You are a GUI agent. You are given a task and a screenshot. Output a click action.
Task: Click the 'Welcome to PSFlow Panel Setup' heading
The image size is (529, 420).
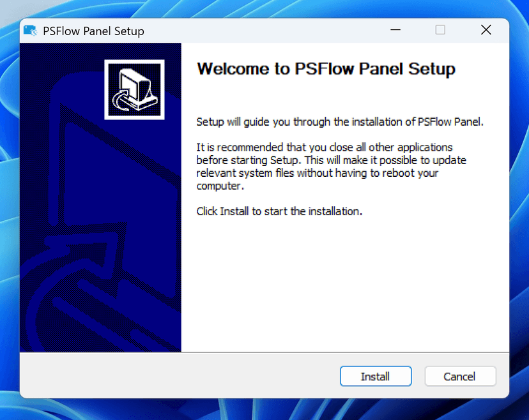pos(326,69)
